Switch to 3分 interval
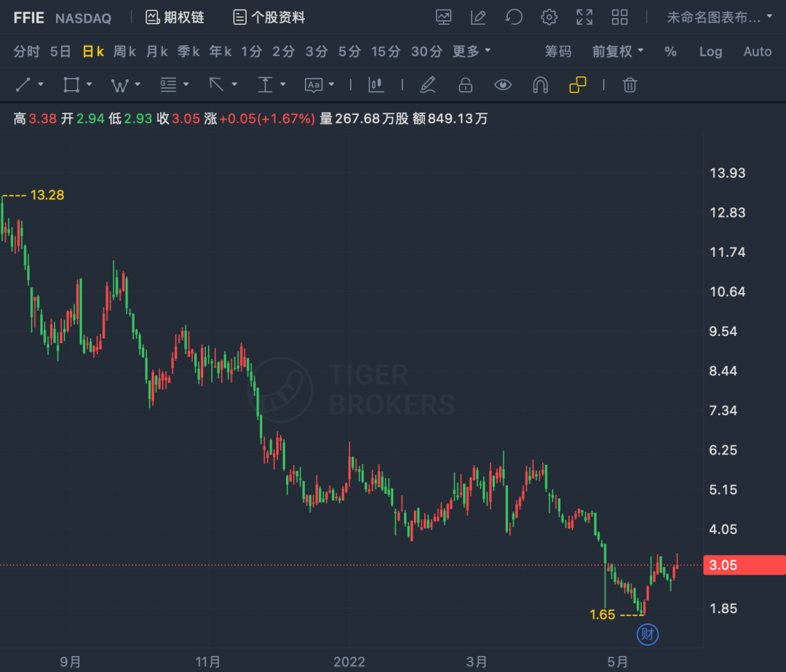786x672 pixels. (317, 51)
